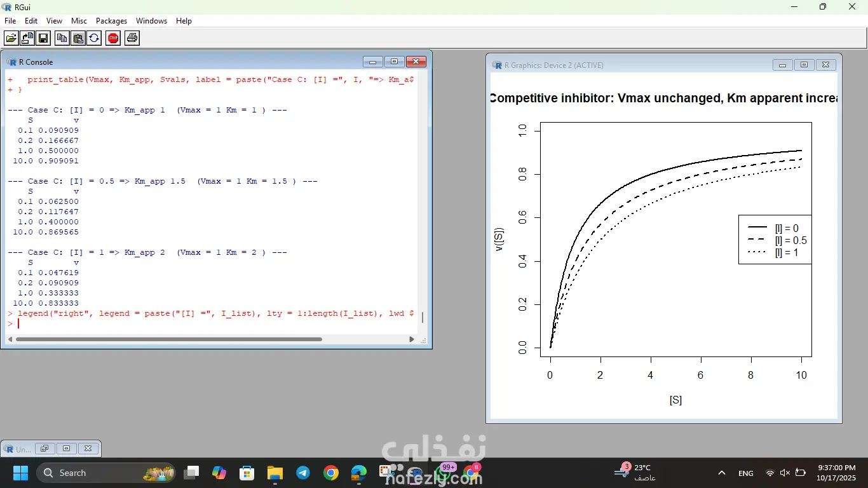This screenshot has width=868, height=488.
Task: Open Copilot from the taskbar
Action: click(x=219, y=473)
